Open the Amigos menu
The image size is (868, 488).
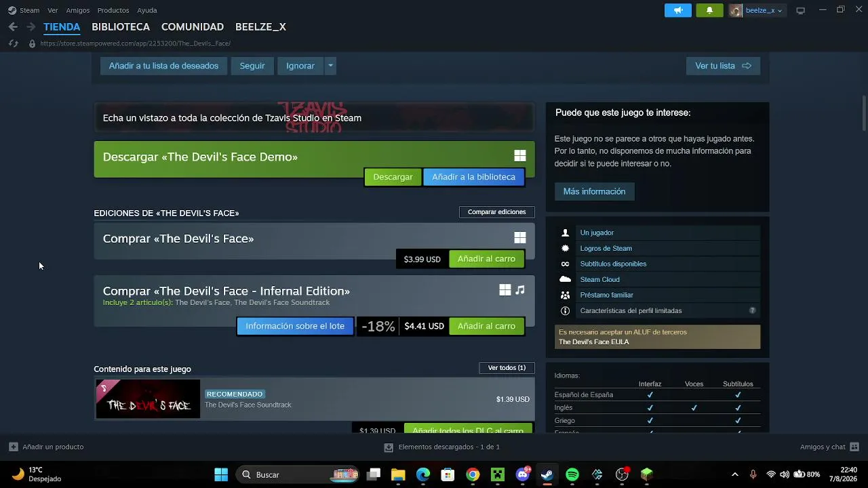tap(78, 10)
